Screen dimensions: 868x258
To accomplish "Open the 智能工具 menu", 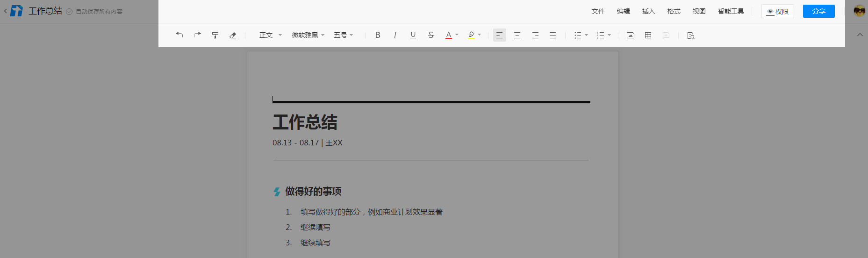I will coord(731,11).
